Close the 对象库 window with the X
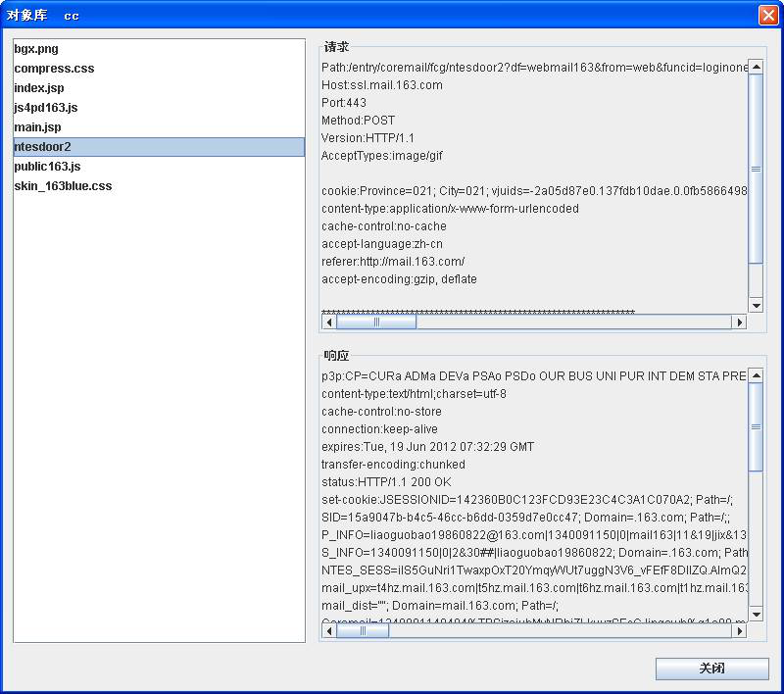Screen dimensions: 784x694 tap(767, 15)
